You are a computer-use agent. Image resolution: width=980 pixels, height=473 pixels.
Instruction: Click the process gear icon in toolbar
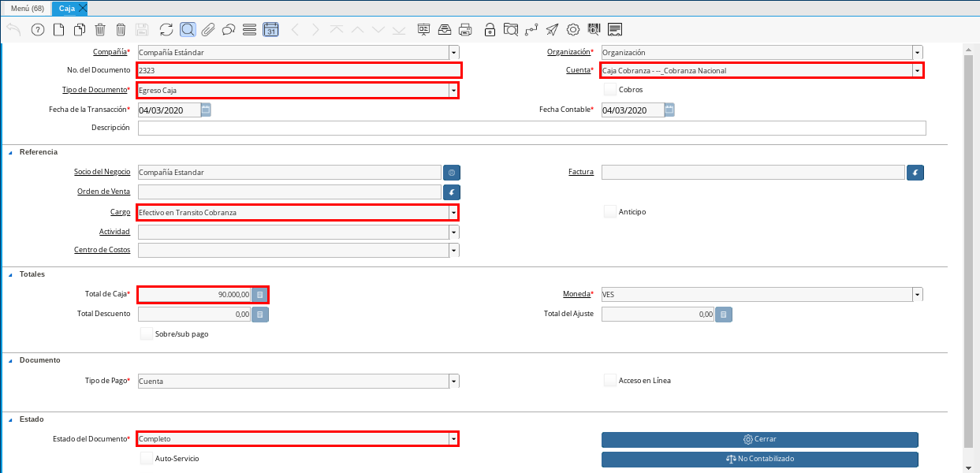point(573,30)
